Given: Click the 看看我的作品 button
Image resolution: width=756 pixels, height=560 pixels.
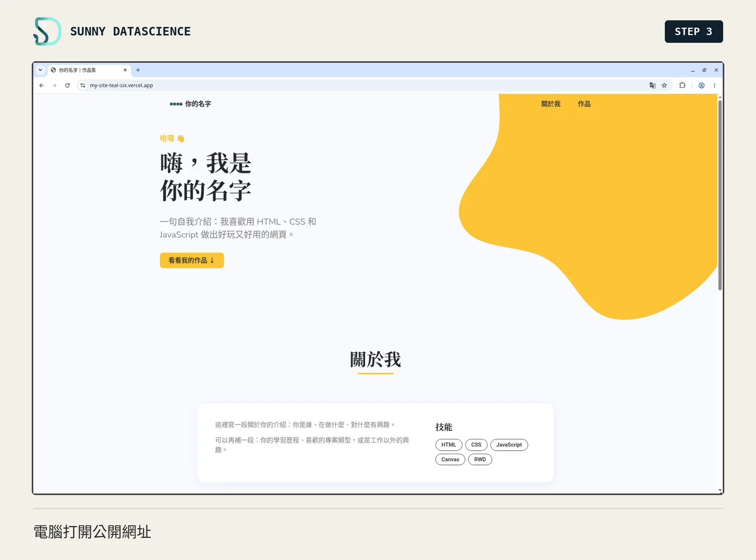Looking at the screenshot, I should [192, 260].
